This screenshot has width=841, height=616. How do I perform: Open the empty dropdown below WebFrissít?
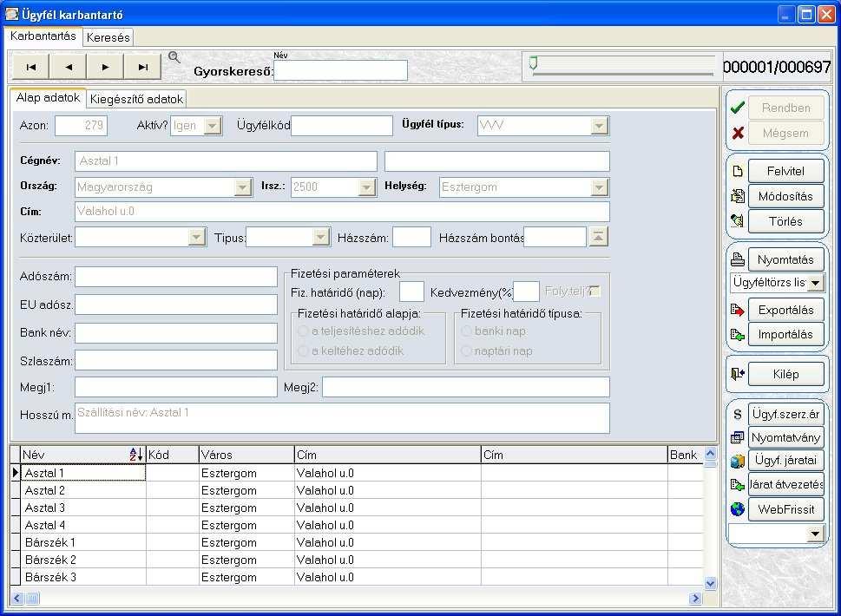pos(815,533)
